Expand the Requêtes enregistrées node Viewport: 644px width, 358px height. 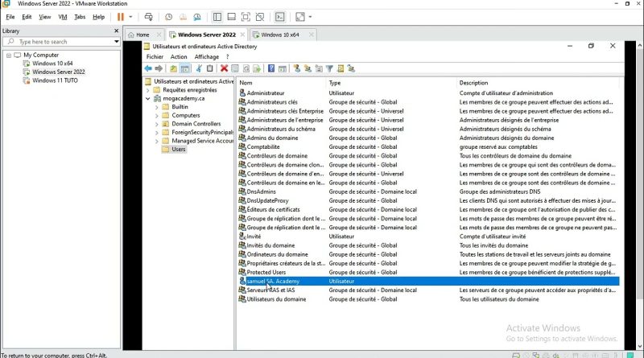148,90
